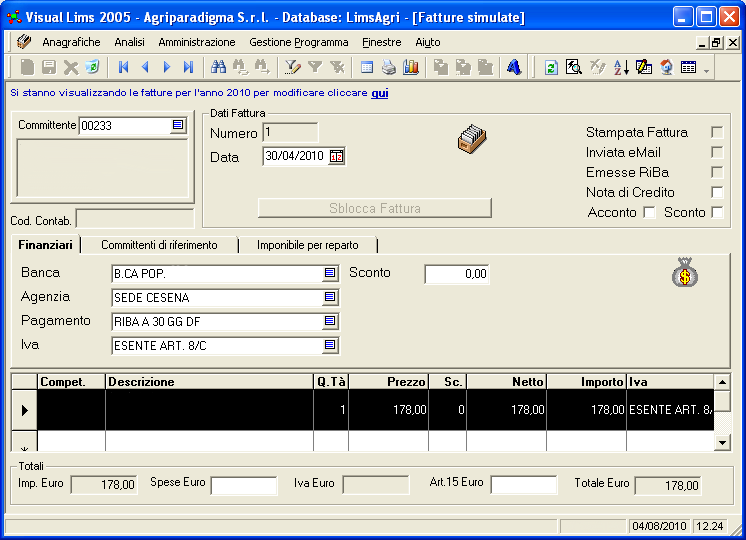The width and height of the screenshot is (746, 540).
Task: Click the blue letter A icon
Action: point(514,67)
